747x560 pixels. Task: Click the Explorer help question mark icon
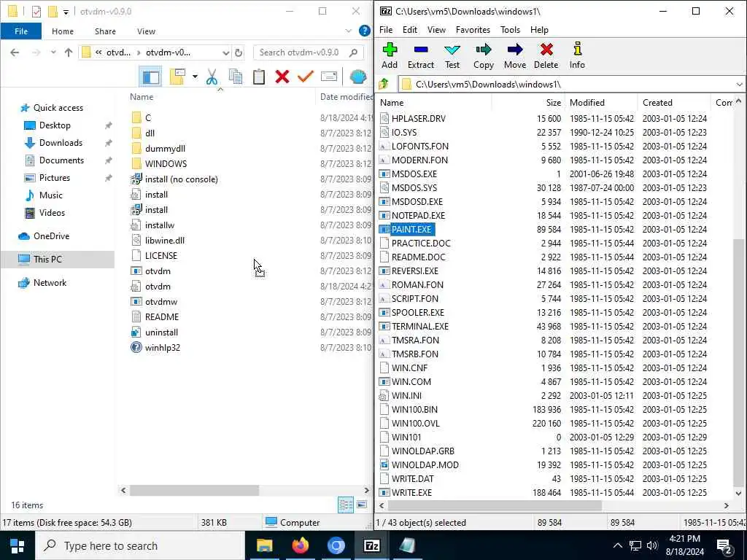365,31
